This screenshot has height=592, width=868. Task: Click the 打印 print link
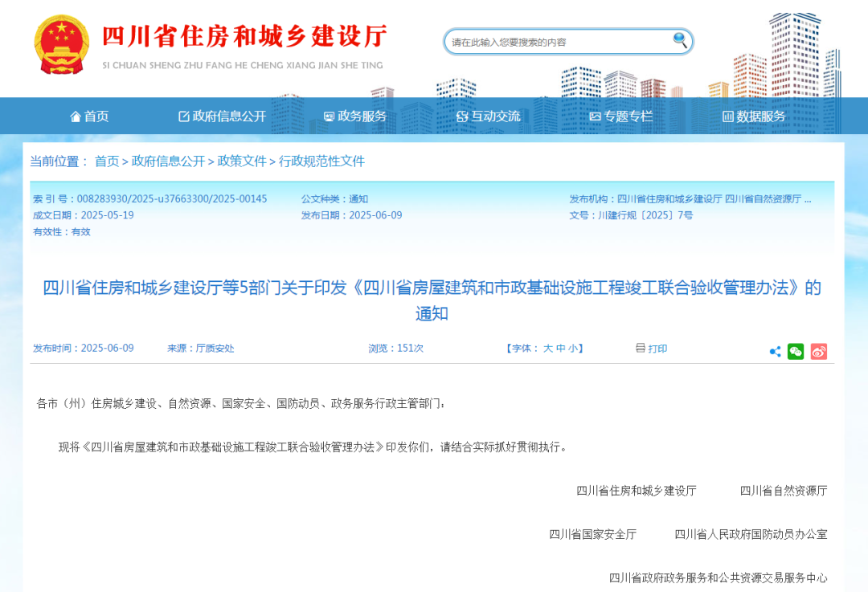pos(657,349)
